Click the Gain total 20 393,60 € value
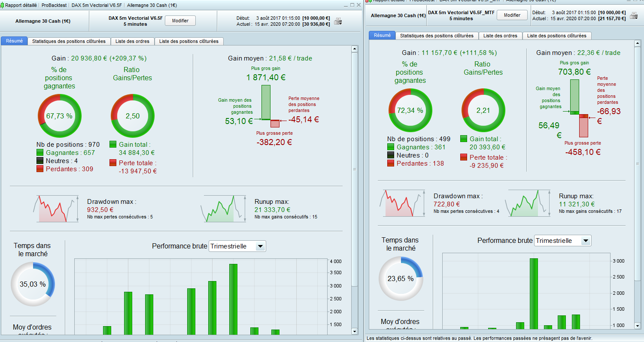644x342 pixels. tap(488, 147)
